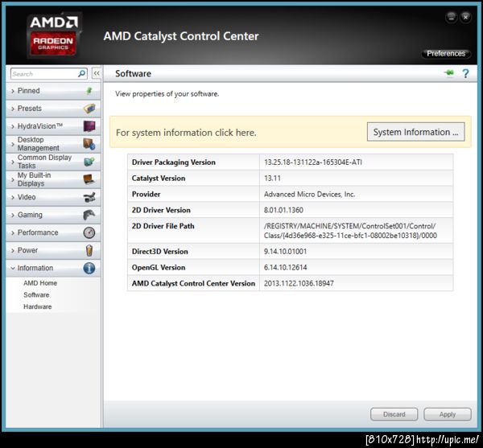Click the My Built-in Displays laptop icon
This screenshot has height=448, width=483.
[x=89, y=179]
